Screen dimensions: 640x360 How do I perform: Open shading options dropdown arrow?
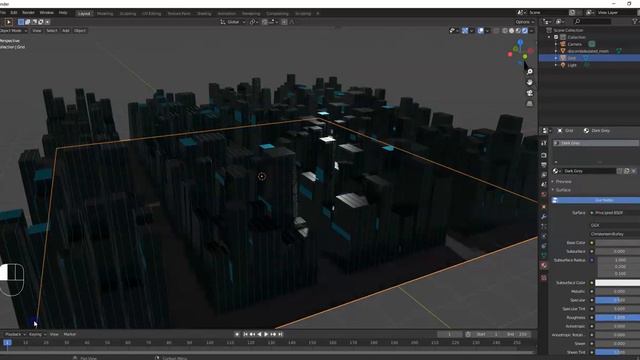pos(531,31)
